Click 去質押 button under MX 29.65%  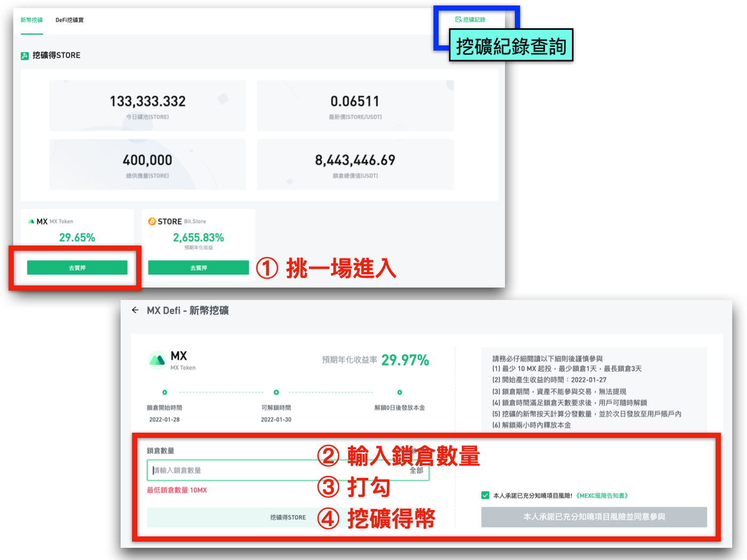coord(77,267)
